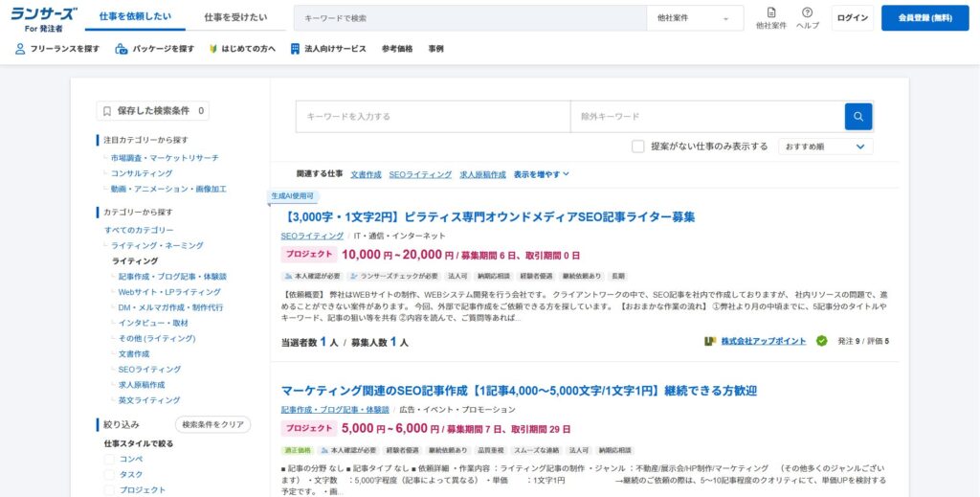
Task: Switch to 仕事を受けたい tab
Action: point(235,18)
